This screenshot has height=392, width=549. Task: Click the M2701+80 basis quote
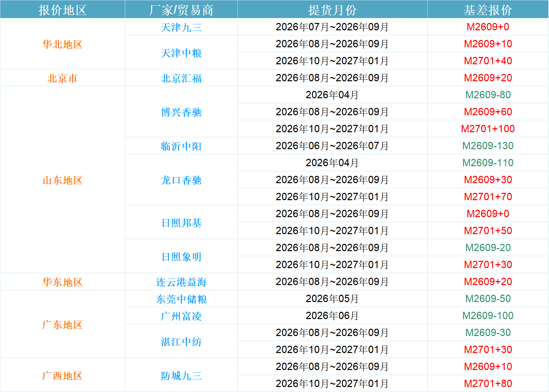[488, 384]
